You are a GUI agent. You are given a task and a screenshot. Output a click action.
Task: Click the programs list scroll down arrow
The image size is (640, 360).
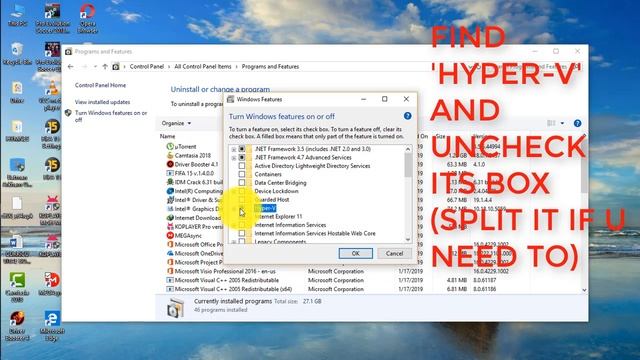click(x=584, y=290)
